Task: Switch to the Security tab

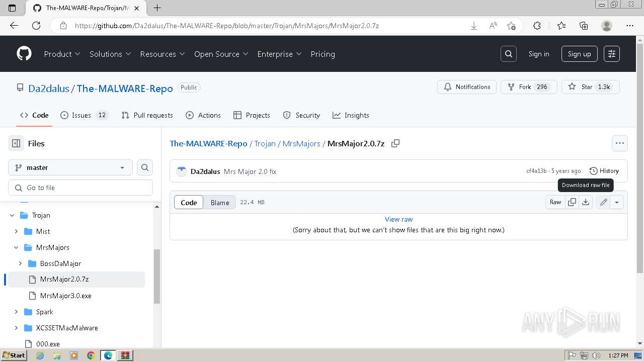Action: point(301,115)
